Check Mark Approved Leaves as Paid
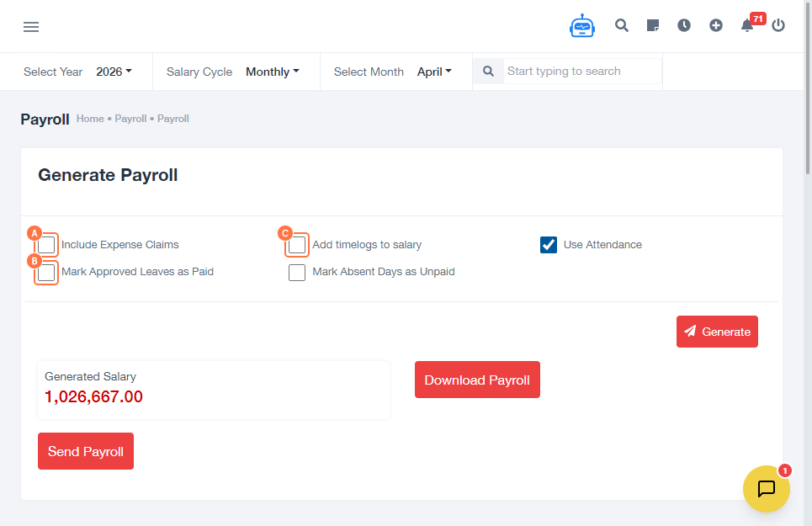 tap(47, 273)
